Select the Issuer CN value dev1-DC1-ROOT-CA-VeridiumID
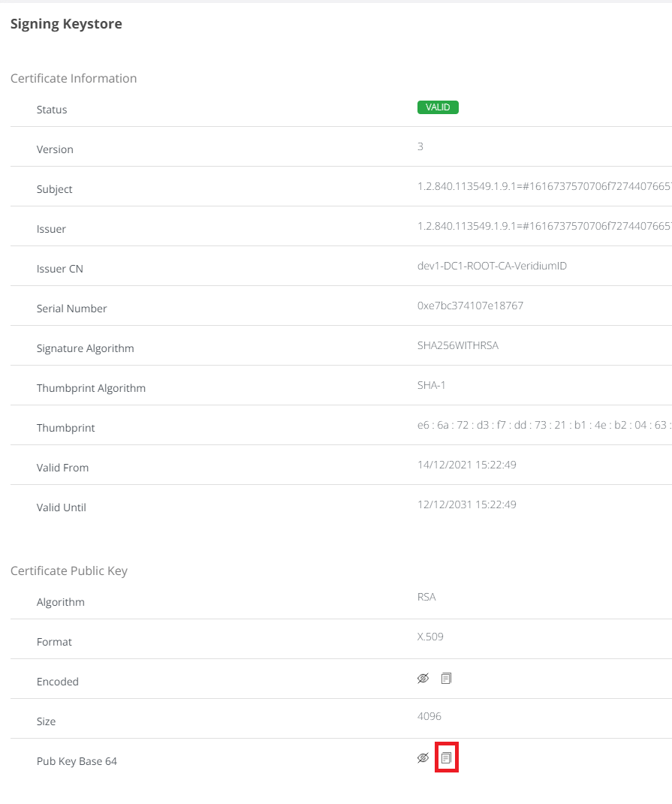Viewport: 672px width, 804px height. click(x=492, y=266)
